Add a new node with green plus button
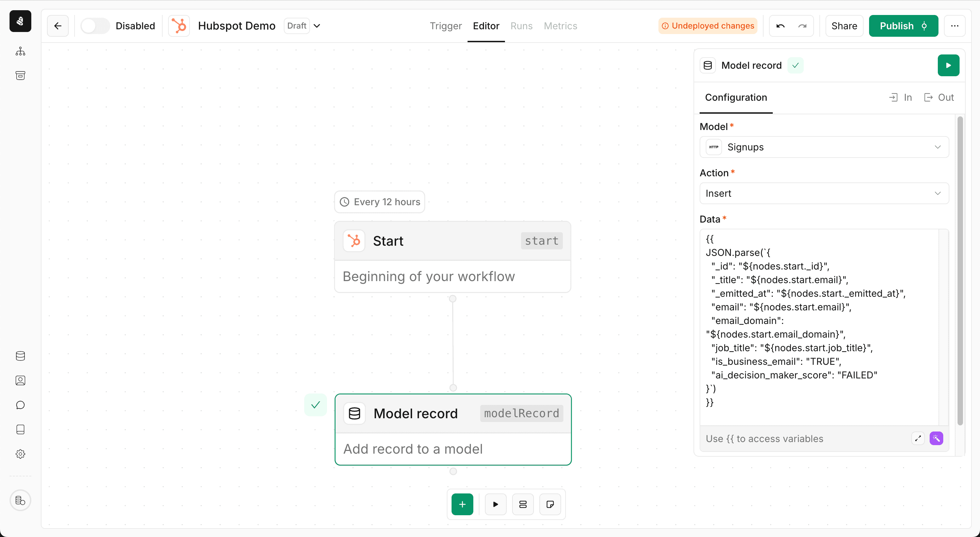This screenshot has width=980, height=537. click(462, 504)
